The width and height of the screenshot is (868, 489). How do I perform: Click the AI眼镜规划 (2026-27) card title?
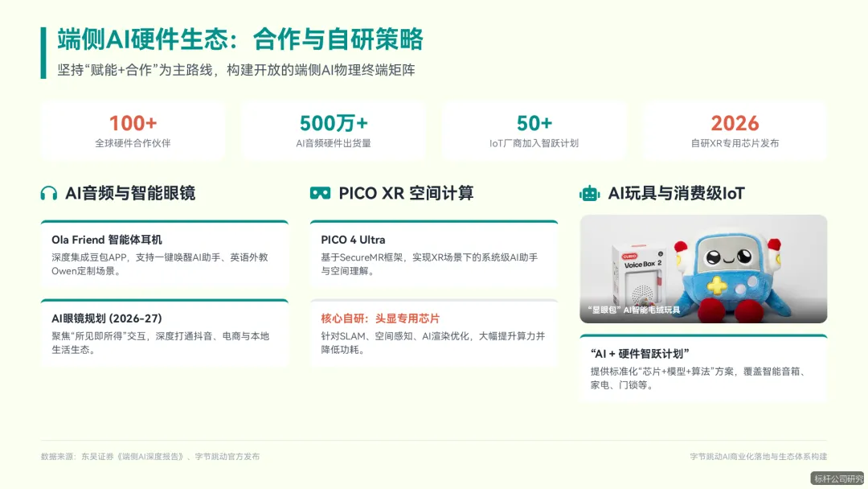[x=107, y=318]
